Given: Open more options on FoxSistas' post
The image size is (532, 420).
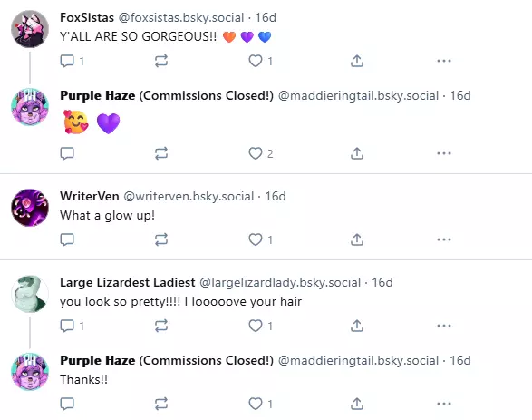Looking at the screenshot, I should click(444, 61).
